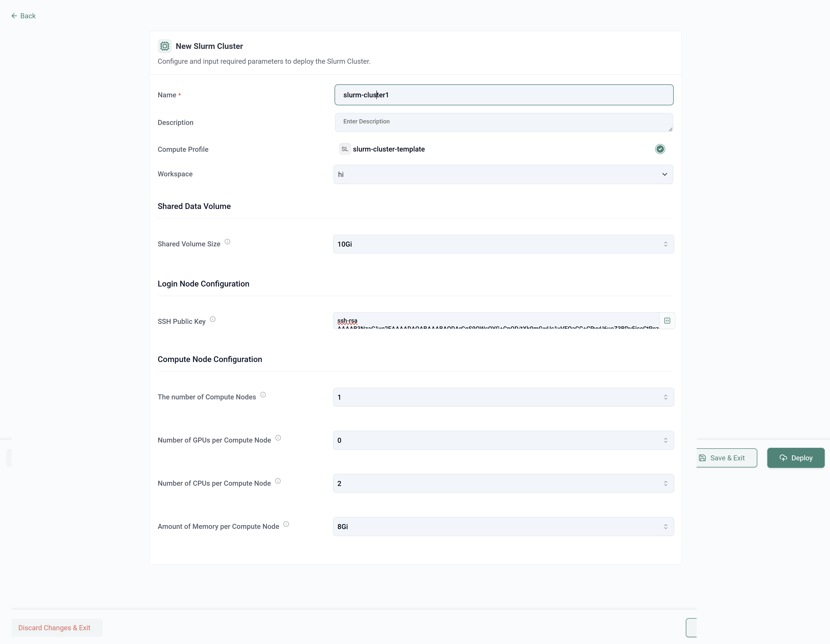830x644 pixels.
Task: Go back using the Back link
Action: coord(24,16)
